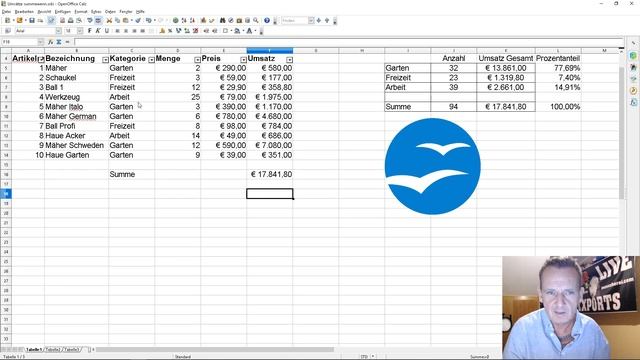Image resolution: width=640 pixels, height=360 pixels.
Task: Sort ascending icon in toolbar
Action: (184, 20)
